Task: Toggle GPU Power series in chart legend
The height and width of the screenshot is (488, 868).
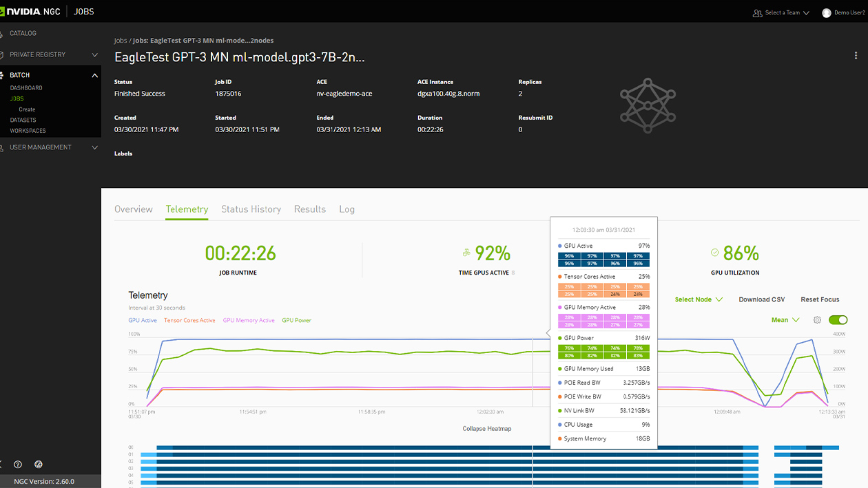Action: click(x=296, y=320)
